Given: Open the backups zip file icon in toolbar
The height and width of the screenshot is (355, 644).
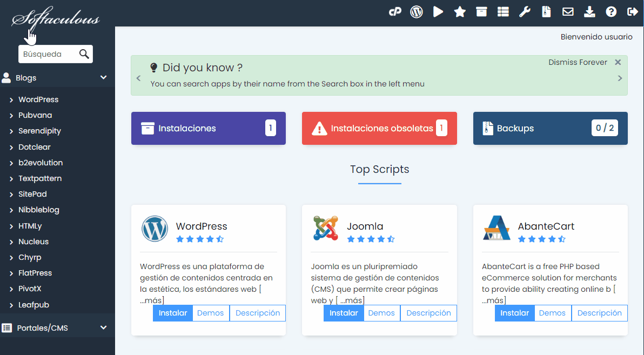Looking at the screenshot, I should pyautogui.click(x=546, y=12).
